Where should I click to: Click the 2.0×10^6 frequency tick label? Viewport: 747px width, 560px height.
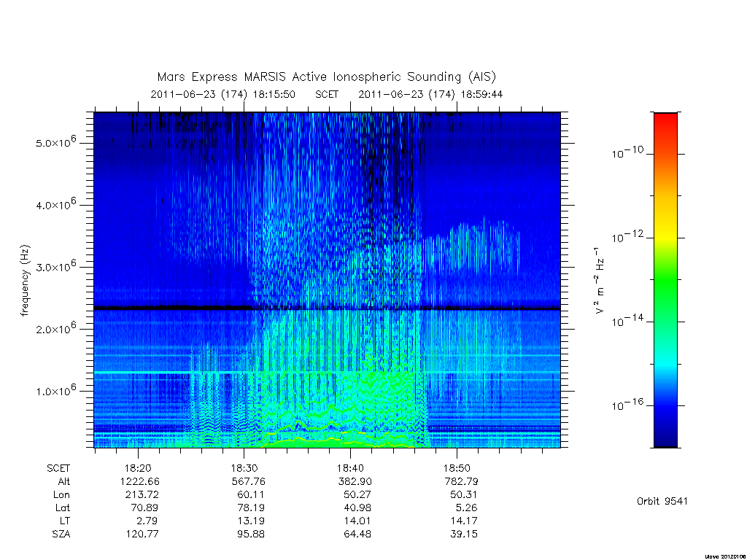pos(55,327)
